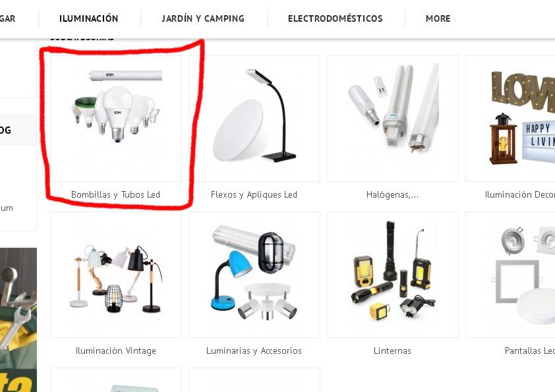Open the Iluminación Decorativa link
The image size is (555, 392).
pos(520,194)
